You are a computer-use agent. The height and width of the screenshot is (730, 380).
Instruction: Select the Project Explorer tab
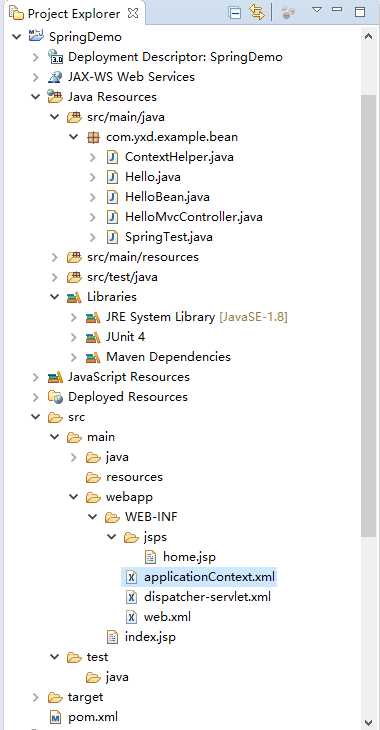click(x=74, y=14)
